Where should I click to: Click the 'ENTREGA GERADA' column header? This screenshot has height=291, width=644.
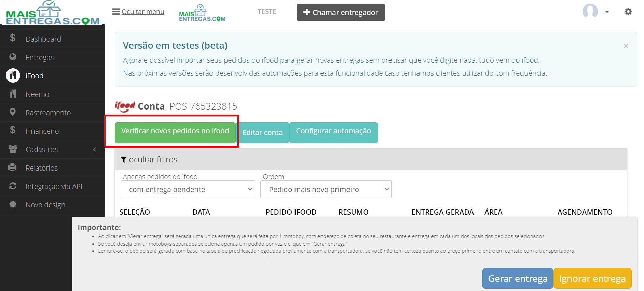click(x=442, y=212)
